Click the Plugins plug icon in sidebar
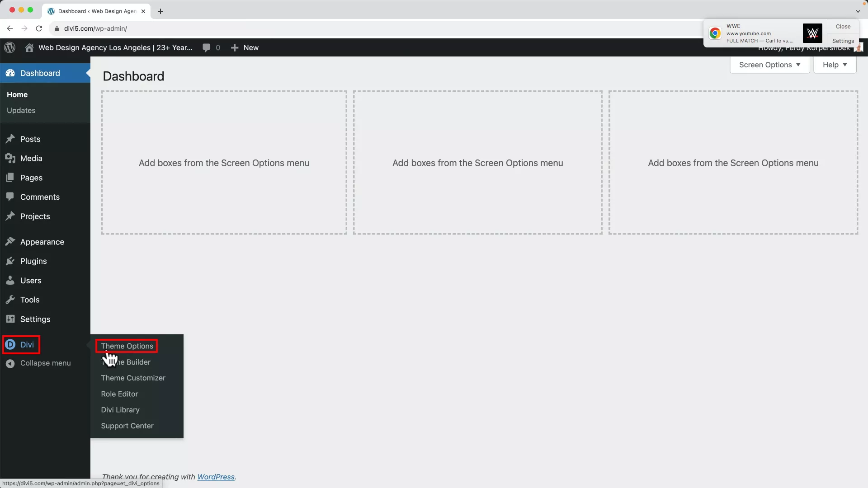Viewport: 868px width, 488px height. 10,261
